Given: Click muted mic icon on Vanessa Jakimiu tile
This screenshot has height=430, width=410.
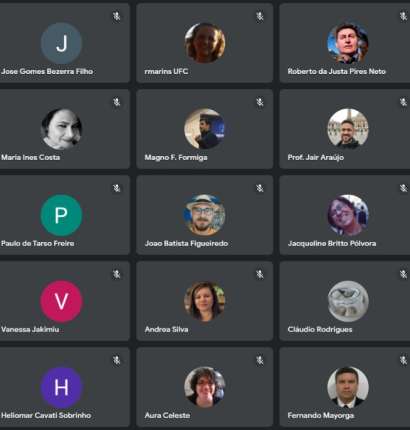Looking at the screenshot, I should (x=116, y=274).
